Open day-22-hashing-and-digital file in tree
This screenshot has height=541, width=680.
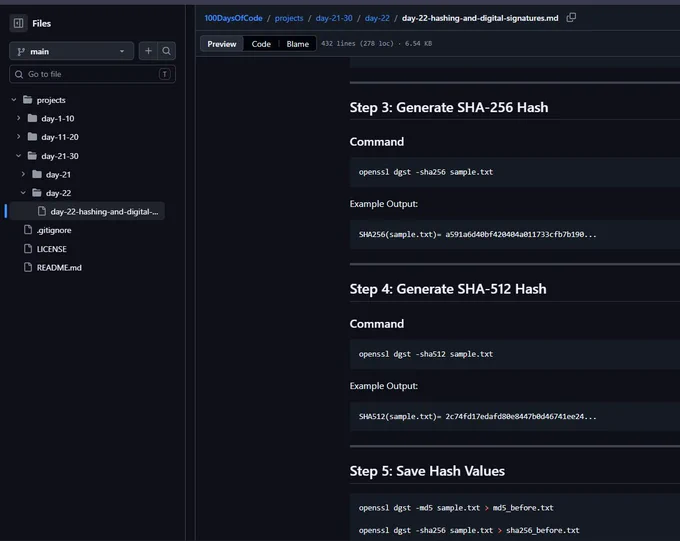(87, 211)
